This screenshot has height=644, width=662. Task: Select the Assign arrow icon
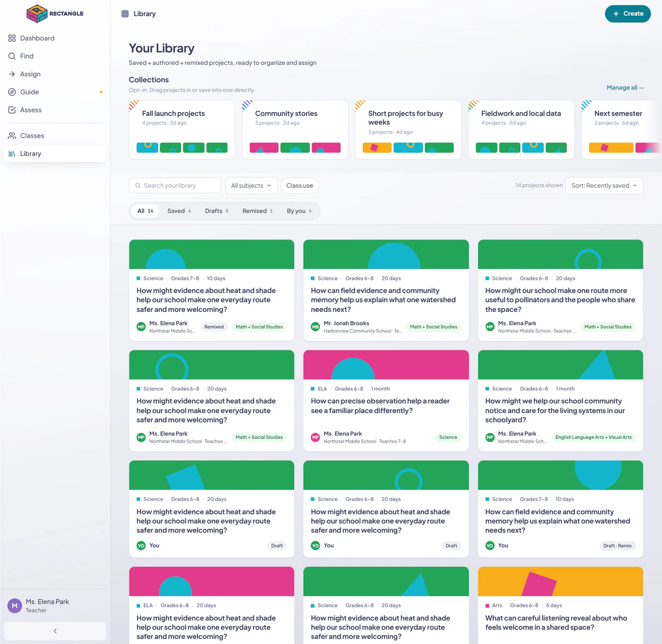[x=12, y=74]
